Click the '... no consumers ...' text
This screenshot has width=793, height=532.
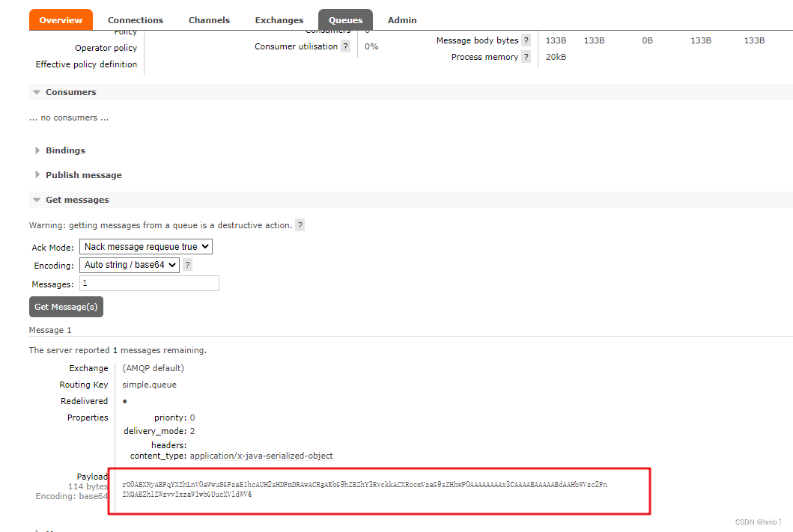69,117
